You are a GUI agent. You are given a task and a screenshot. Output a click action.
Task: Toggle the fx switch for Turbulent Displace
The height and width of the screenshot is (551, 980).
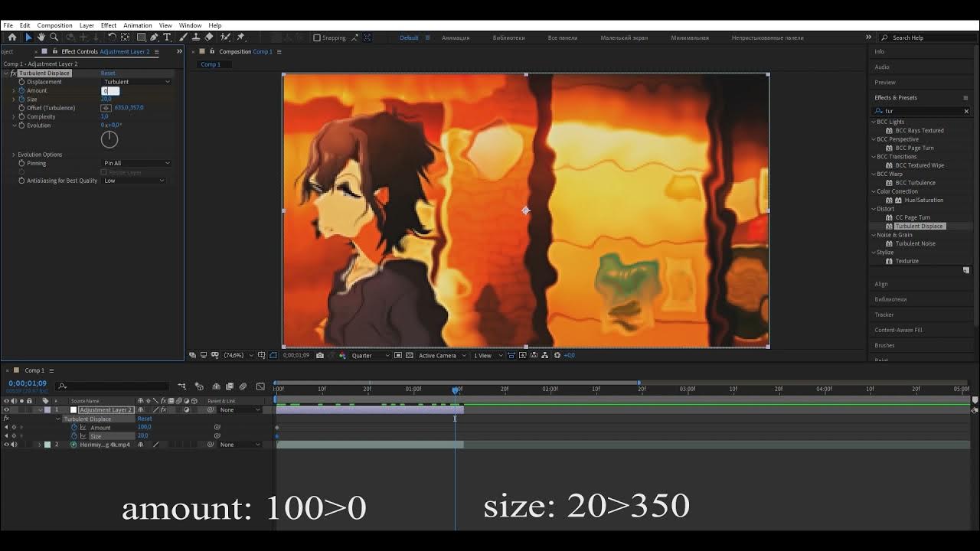coord(14,73)
